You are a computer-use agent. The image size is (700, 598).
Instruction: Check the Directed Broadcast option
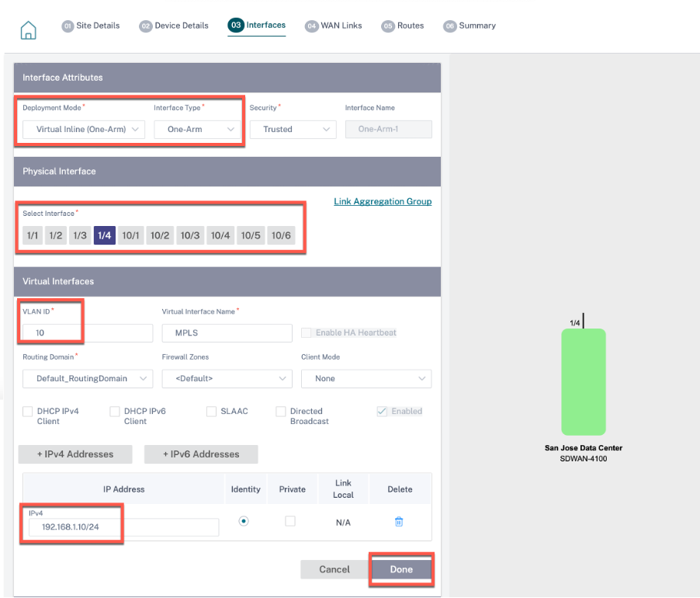(x=281, y=412)
